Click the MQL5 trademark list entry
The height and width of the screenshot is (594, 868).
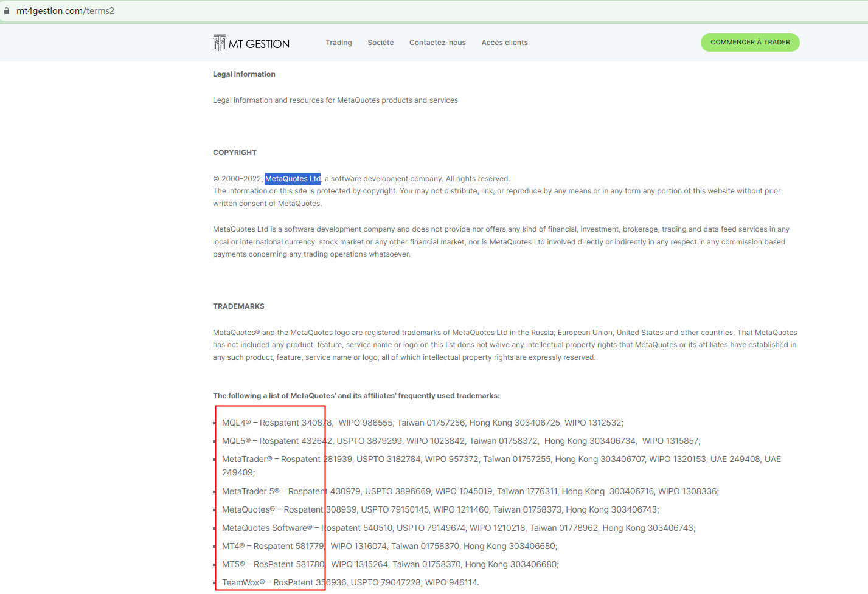tap(461, 441)
